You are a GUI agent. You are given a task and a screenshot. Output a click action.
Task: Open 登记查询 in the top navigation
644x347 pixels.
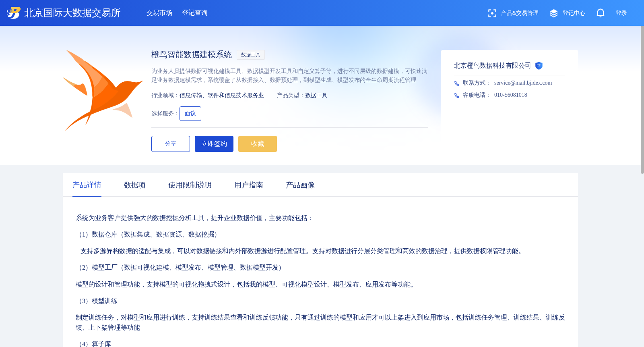click(195, 13)
